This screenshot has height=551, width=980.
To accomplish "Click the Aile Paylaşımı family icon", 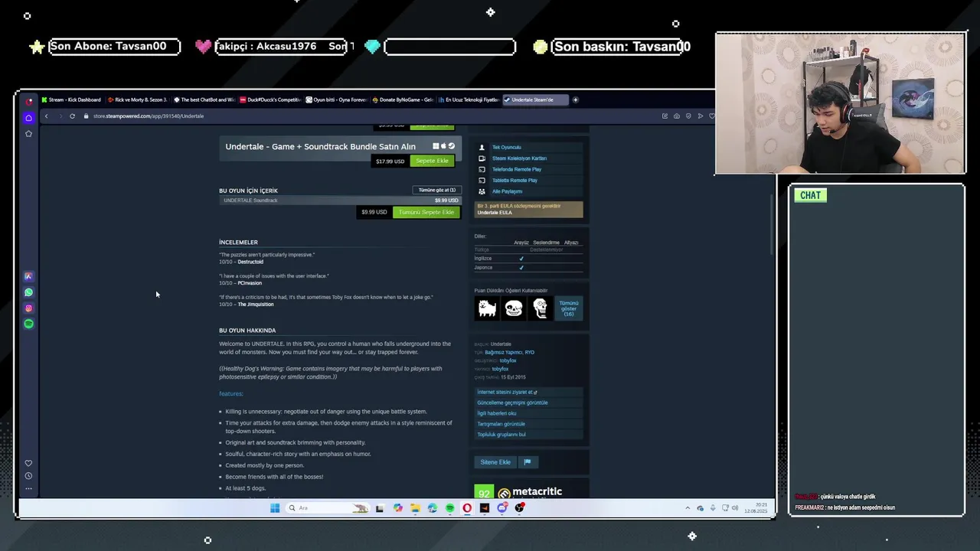I will (x=482, y=191).
